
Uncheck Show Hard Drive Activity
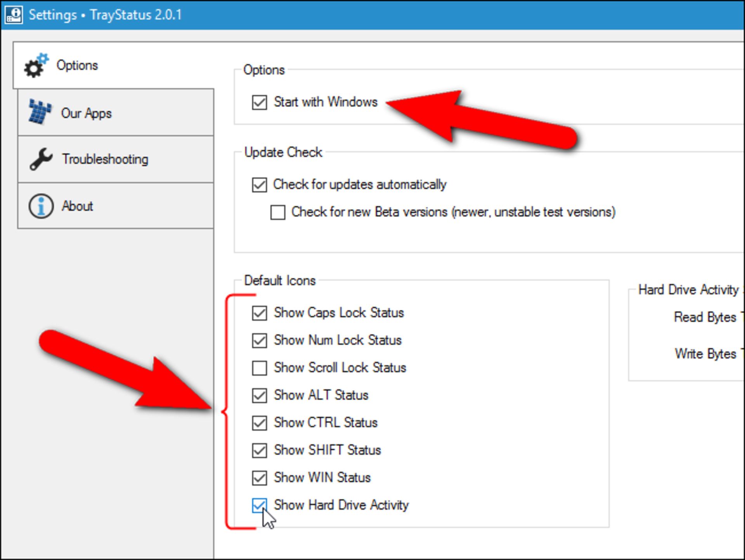259,505
